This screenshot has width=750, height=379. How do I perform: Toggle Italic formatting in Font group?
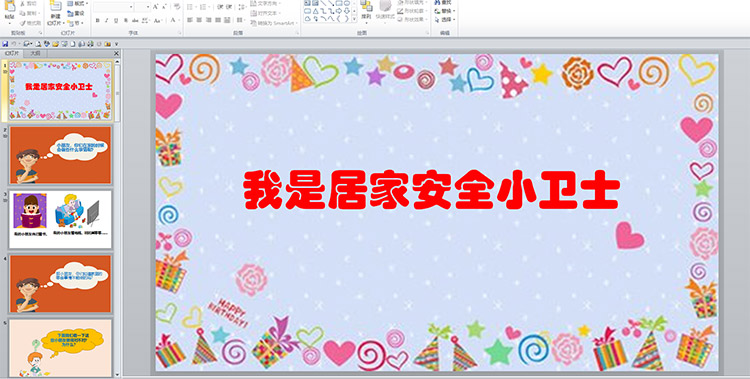pyautogui.click(x=107, y=20)
